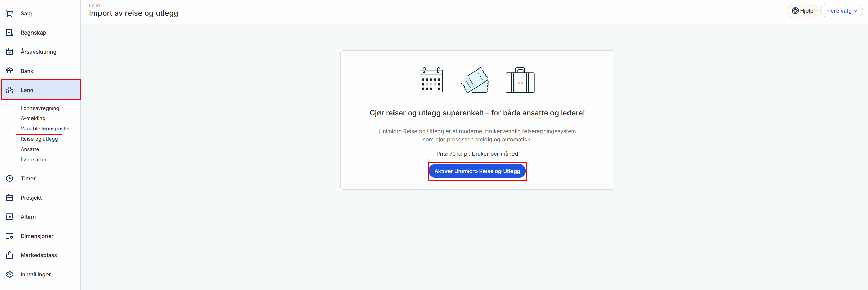
Task: Click the Prosjekt briefcase icon
Action: click(x=10, y=198)
